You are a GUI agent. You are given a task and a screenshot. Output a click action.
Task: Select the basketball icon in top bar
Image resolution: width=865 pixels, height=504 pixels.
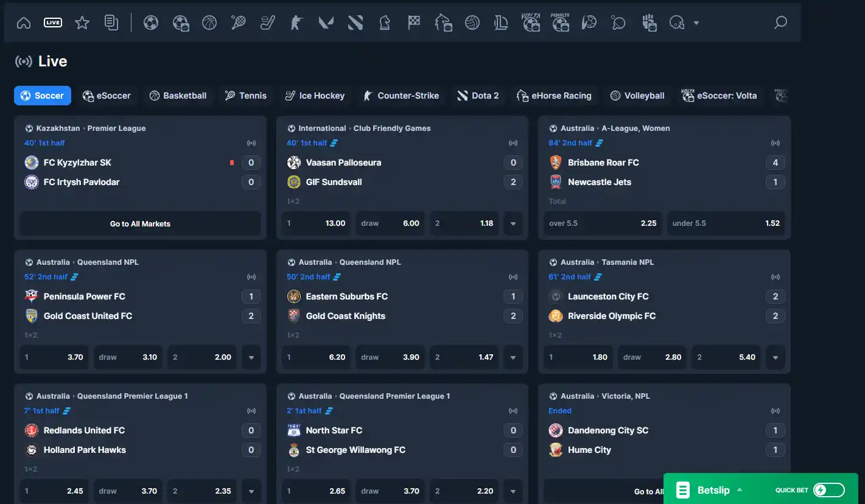pos(209,23)
